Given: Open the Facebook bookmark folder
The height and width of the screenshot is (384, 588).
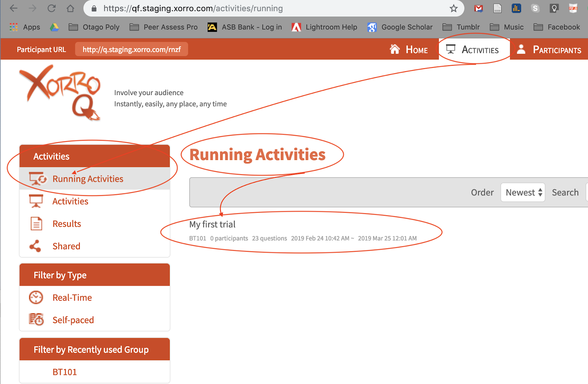Looking at the screenshot, I should click(x=557, y=27).
